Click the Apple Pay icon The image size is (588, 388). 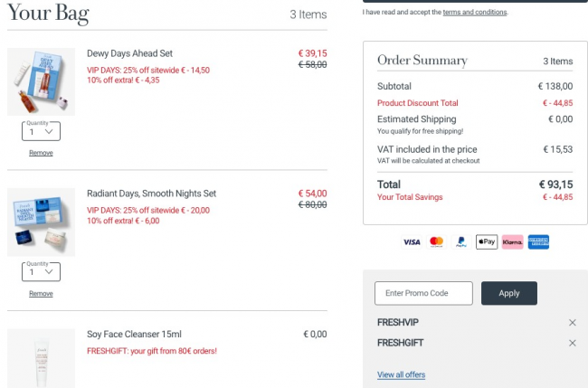[487, 242]
